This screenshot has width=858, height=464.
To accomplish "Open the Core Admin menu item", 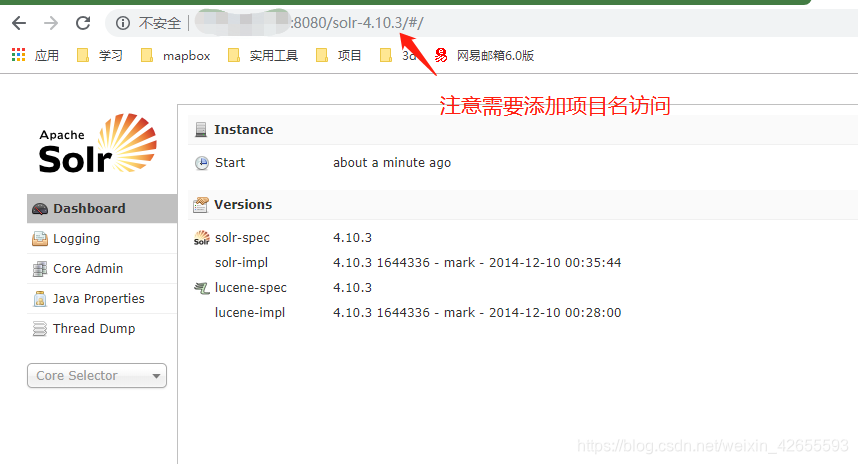I will tap(102, 269).
